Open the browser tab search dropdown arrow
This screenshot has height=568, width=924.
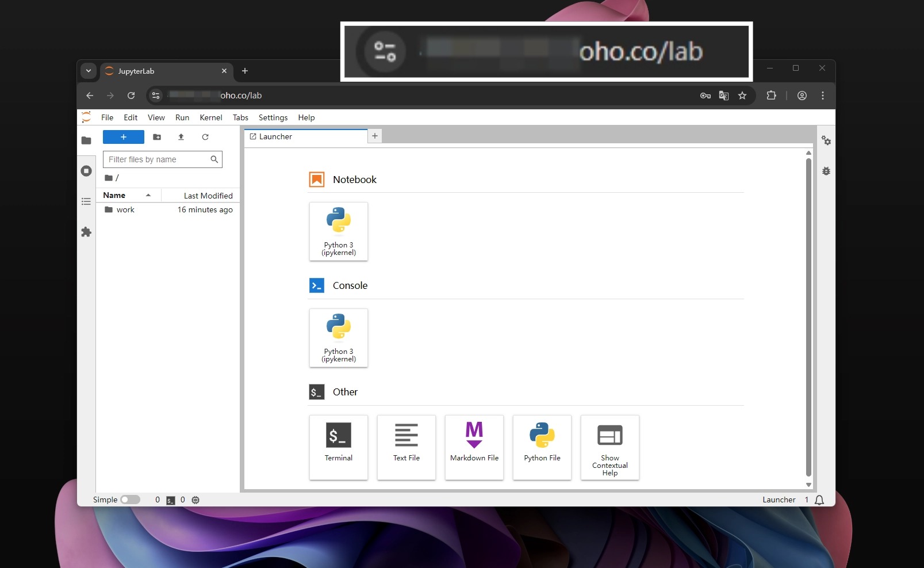tap(89, 71)
